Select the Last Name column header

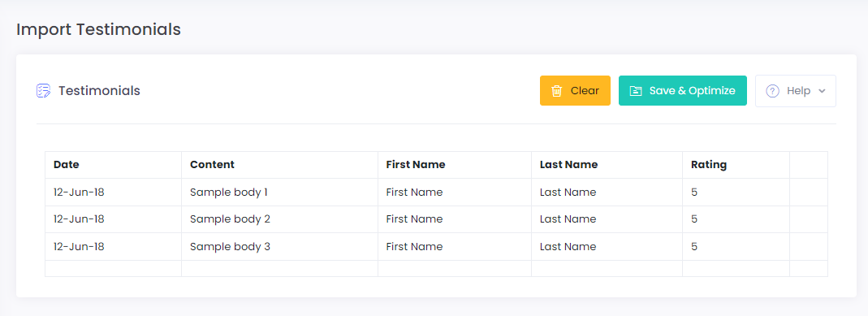[607, 165]
